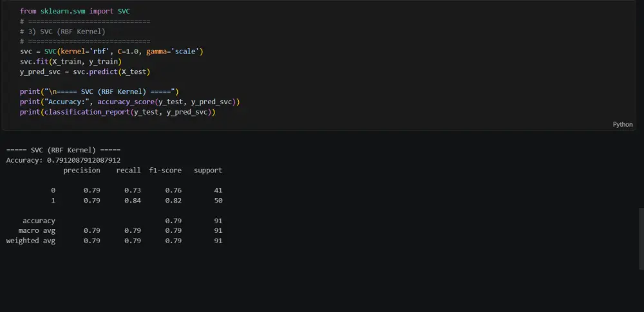
Task: Place cursor on the sklearn.svm import line
Action: pos(75,12)
